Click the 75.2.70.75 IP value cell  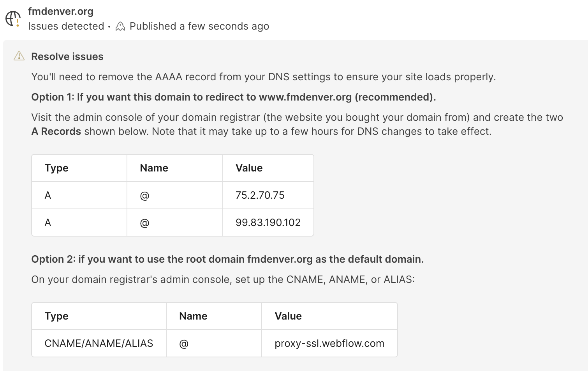260,195
